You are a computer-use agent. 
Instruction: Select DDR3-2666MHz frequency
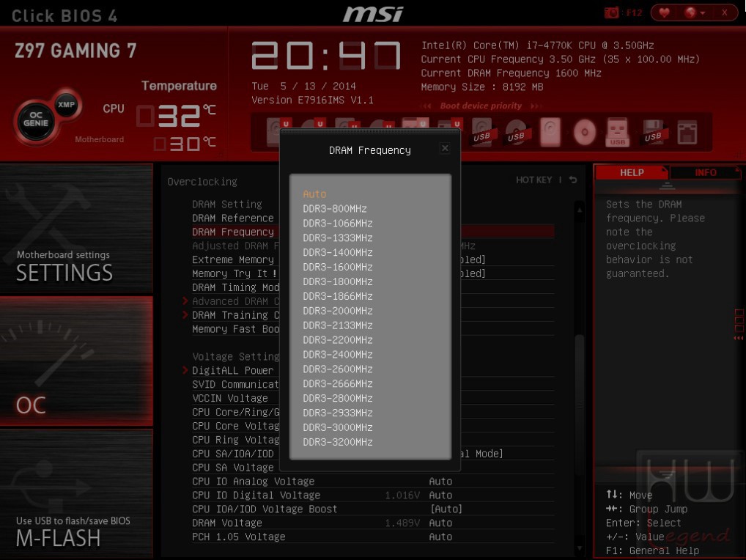(337, 384)
